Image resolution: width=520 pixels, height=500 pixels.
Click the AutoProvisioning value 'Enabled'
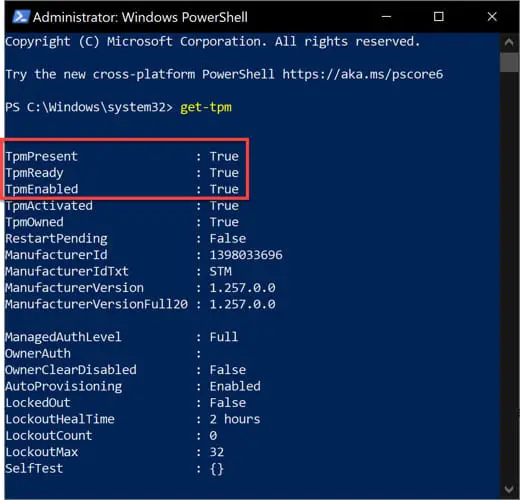pos(235,386)
